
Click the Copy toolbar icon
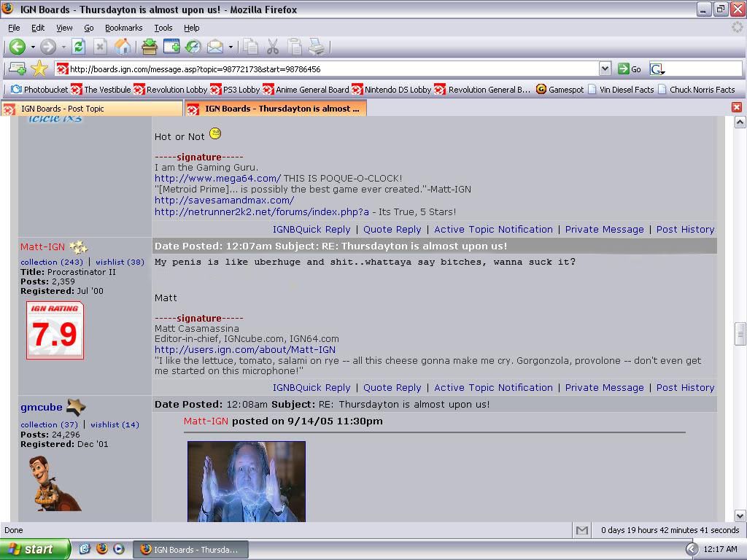pos(251,47)
